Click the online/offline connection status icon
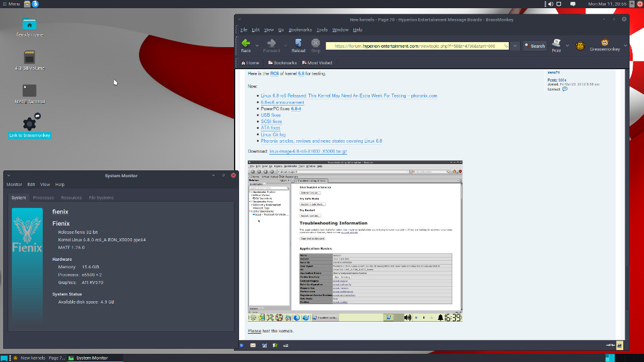This screenshot has height=362, width=644. [x=610, y=346]
